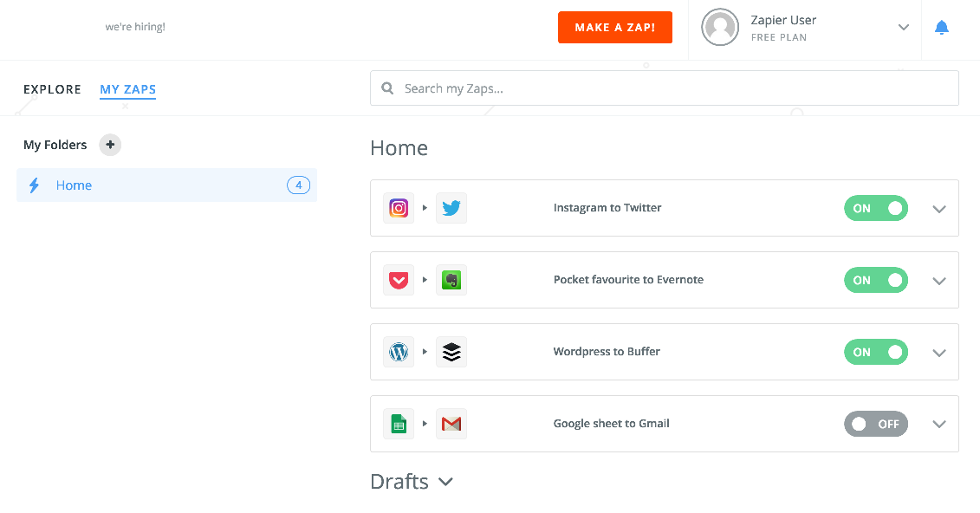The height and width of the screenshot is (513, 980).
Task: Open the Zapier User account dropdown
Action: pos(903,27)
